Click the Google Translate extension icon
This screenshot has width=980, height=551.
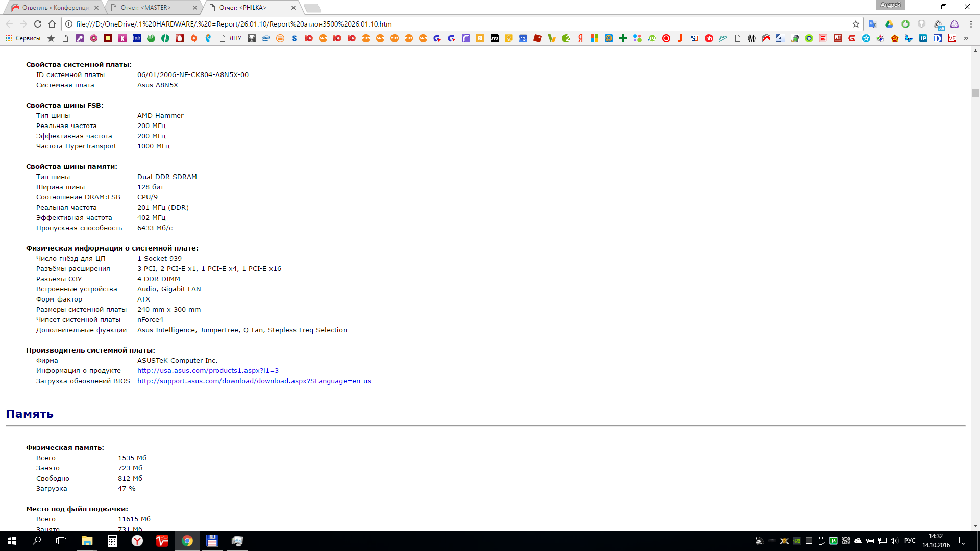pos(872,24)
